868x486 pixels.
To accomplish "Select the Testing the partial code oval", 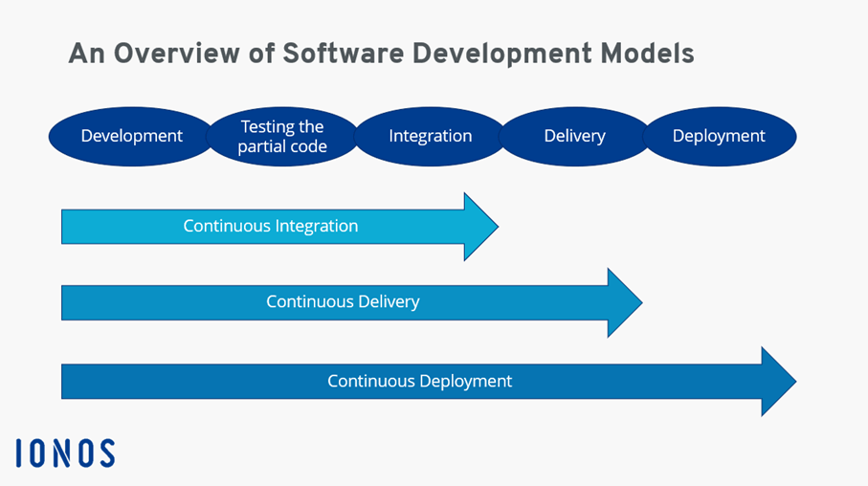I will tap(282, 136).
